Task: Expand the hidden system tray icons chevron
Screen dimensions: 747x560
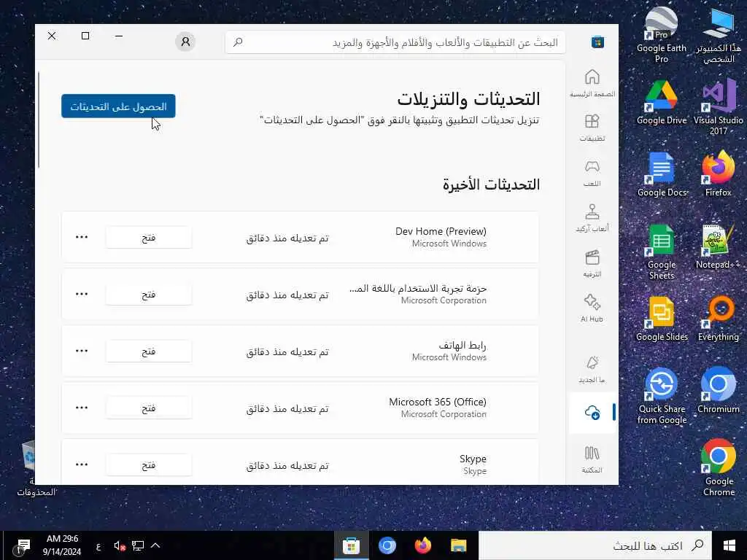Action: pos(155,545)
